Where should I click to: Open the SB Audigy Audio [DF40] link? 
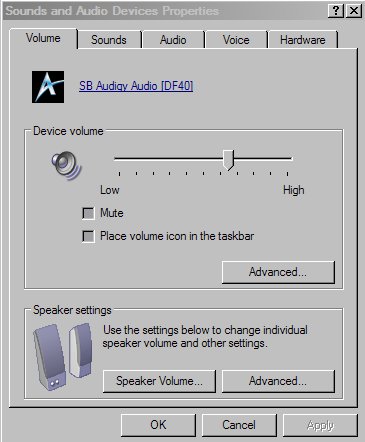tap(136, 86)
